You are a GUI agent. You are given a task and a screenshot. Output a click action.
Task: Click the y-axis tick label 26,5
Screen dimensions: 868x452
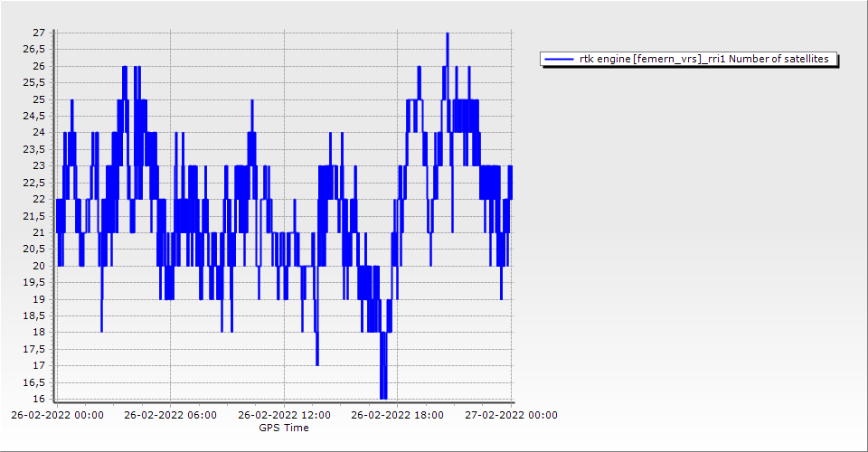tap(34, 50)
